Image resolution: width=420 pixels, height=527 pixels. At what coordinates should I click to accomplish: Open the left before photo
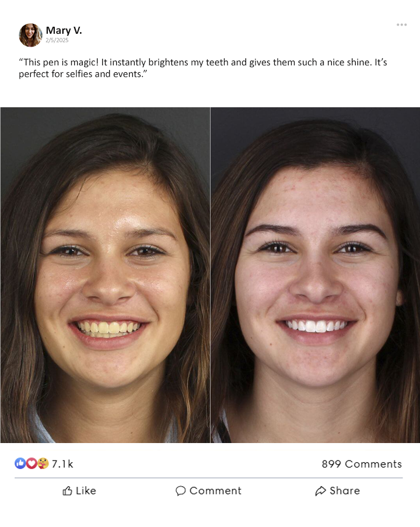(105, 275)
